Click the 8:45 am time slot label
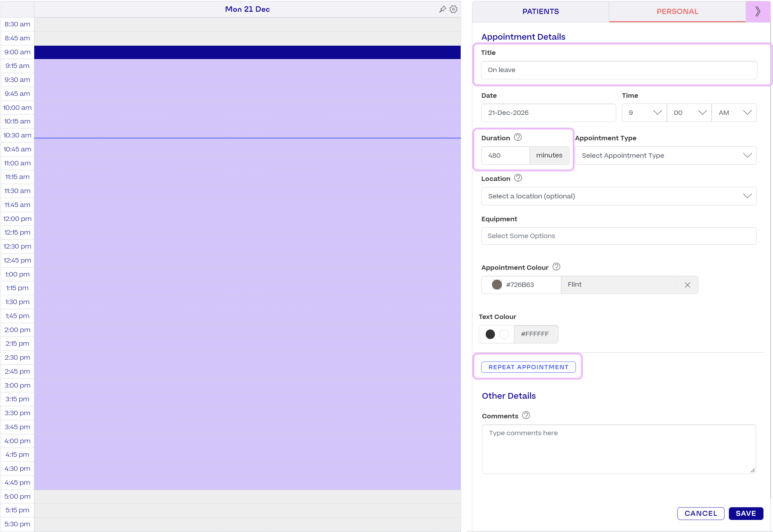Screen dimensions: 773x532 tap(17, 38)
